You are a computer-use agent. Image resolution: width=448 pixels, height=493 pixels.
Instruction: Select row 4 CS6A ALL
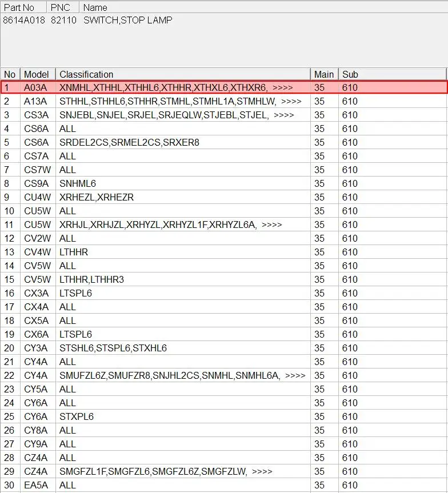click(223, 129)
